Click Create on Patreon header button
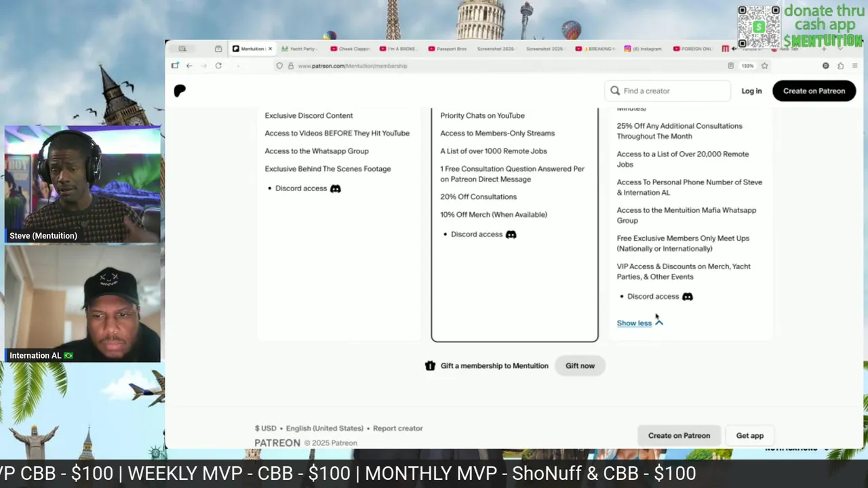This screenshot has height=488, width=868. 814,91
